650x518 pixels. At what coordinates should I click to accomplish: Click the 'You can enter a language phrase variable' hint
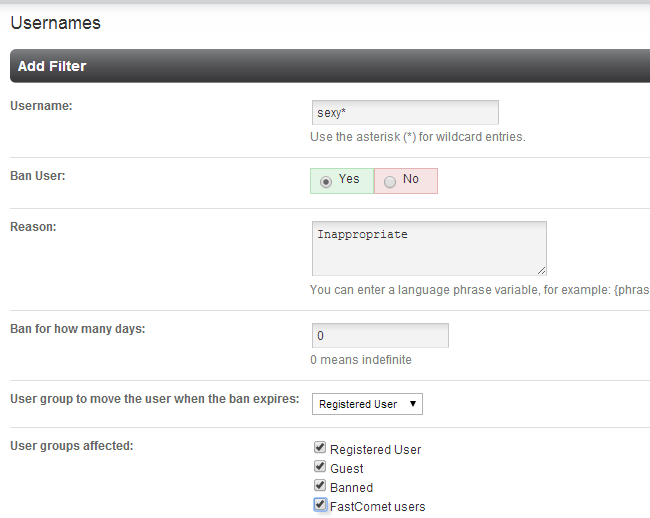[480, 290]
